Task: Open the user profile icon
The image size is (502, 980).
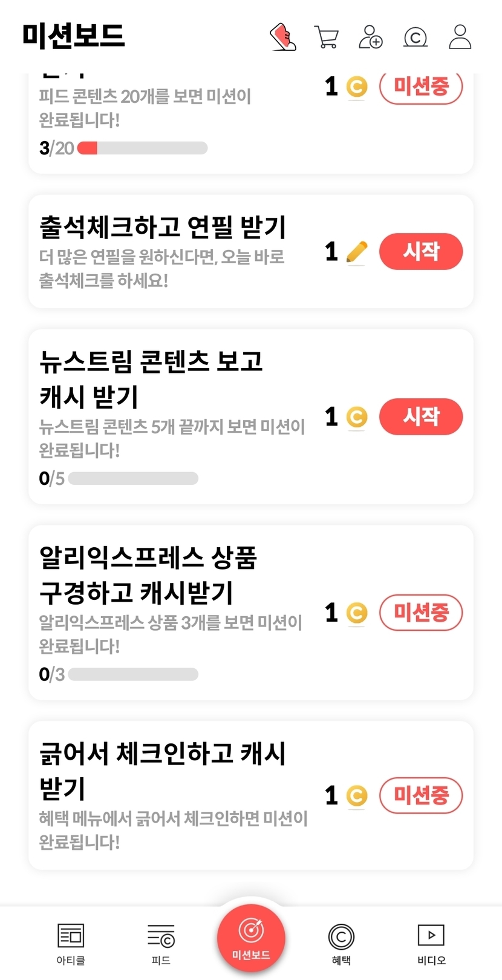Action: point(460,37)
